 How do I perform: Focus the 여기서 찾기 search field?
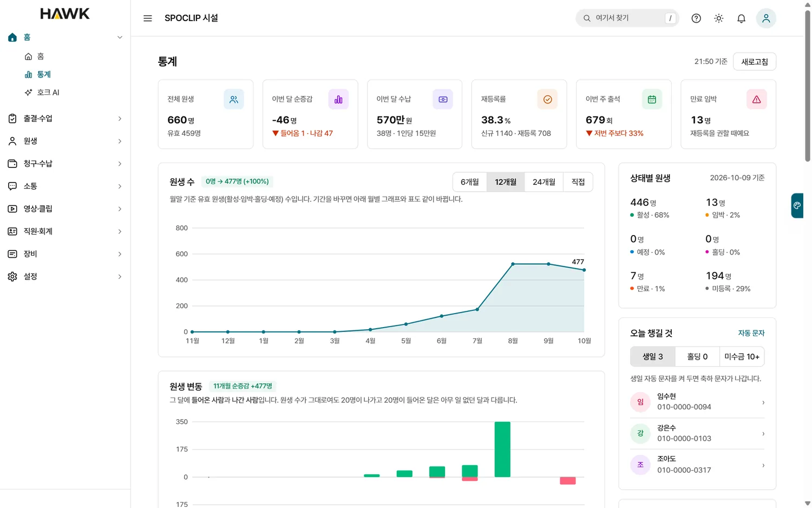pos(627,18)
